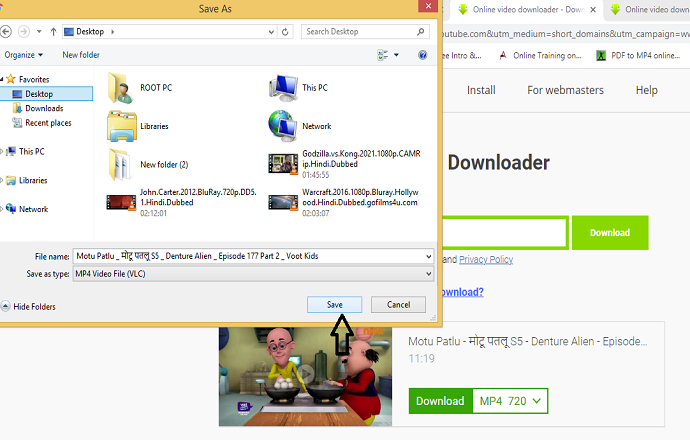This screenshot has height=440, width=690.
Task: Open Recent places in Favorites
Action: (x=48, y=123)
